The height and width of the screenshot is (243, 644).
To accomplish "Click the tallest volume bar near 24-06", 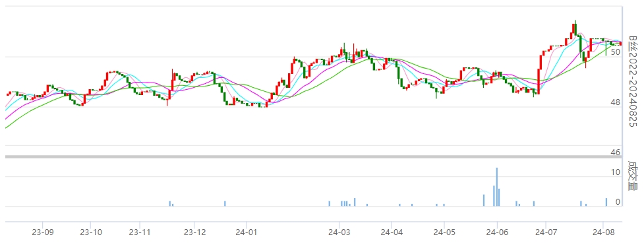I will point(496,187).
